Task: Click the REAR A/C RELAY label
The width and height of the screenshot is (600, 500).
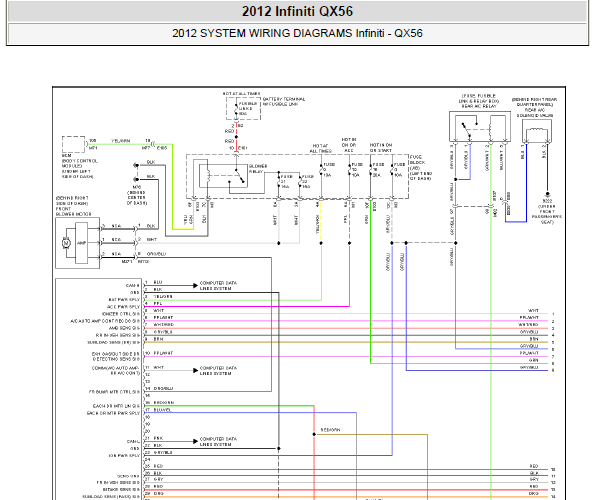Action: pyautogui.click(x=479, y=101)
